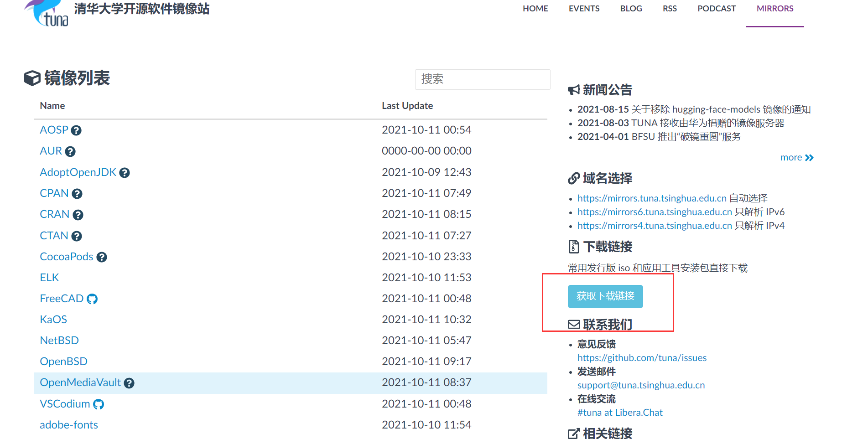Open help icon next to CocoaPods
This screenshot has width=868, height=439.
point(102,258)
